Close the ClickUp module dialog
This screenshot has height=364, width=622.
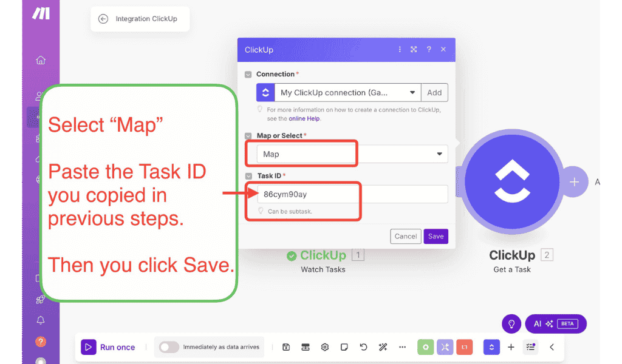[443, 50]
